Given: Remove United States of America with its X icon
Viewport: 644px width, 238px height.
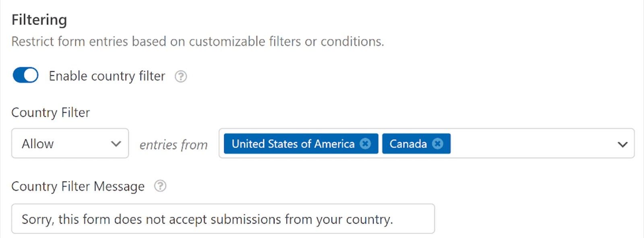Looking at the screenshot, I should coord(365,143).
